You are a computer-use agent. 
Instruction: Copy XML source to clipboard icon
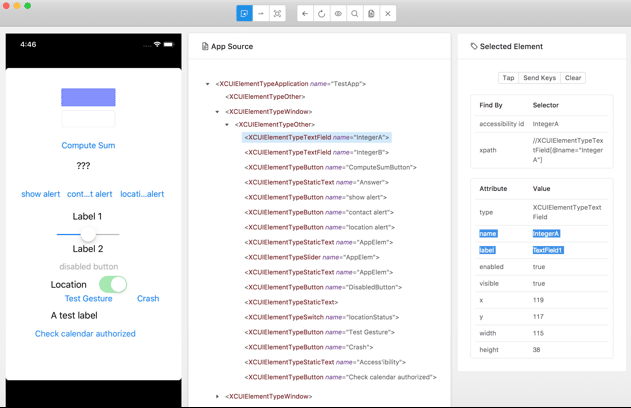371,14
